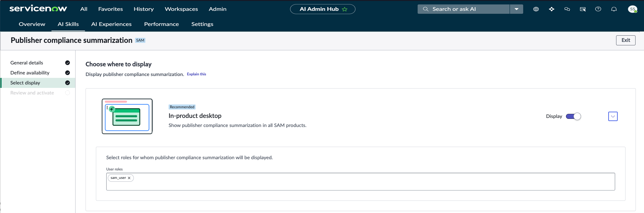The height and width of the screenshot is (213, 644).
Task: Open the notifications bell
Action: [x=614, y=9]
